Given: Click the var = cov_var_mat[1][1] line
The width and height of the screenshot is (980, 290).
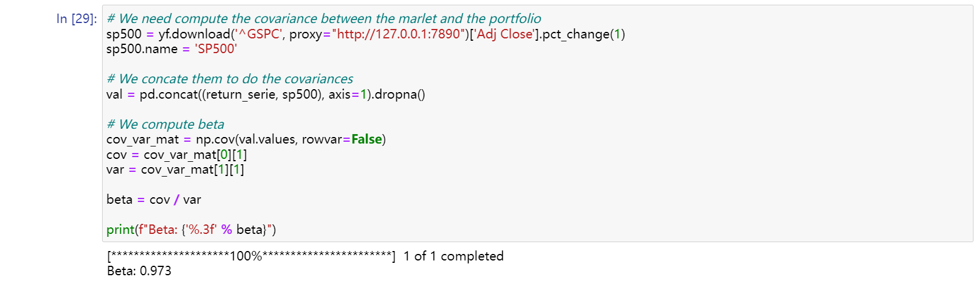Looking at the screenshot, I should point(175,170).
